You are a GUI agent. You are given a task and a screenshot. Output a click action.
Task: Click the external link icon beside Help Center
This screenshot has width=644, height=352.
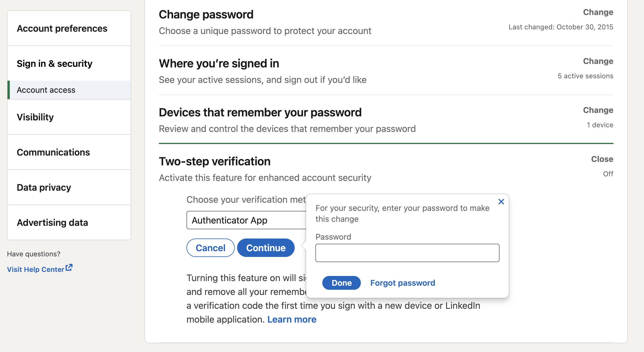(x=69, y=268)
